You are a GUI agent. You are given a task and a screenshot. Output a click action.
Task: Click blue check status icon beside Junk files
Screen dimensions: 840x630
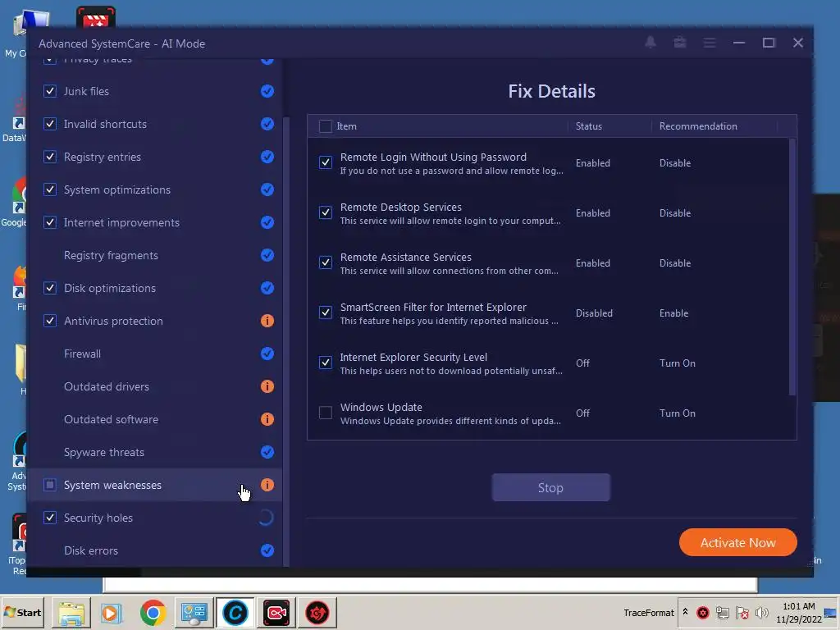coord(267,91)
